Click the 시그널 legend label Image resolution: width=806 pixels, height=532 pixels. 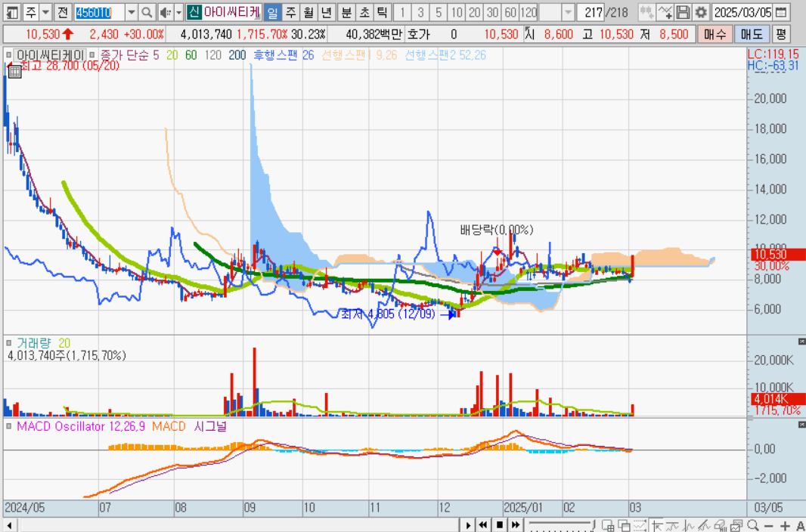tap(211, 426)
